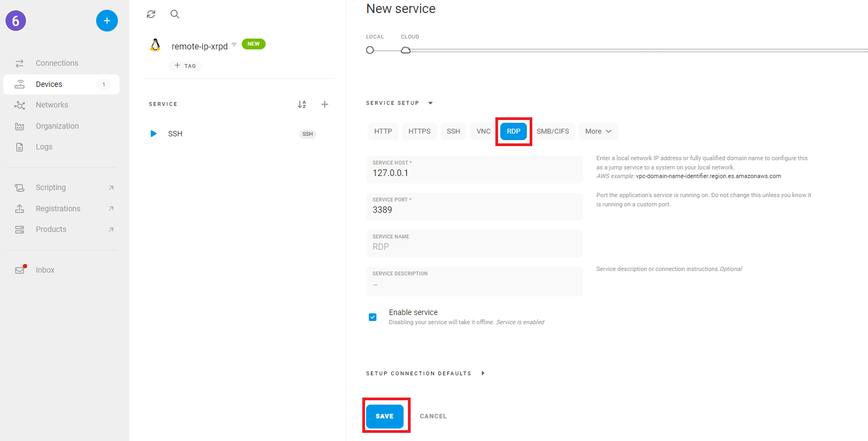Open the More service types dropdown
868x441 pixels.
(598, 131)
